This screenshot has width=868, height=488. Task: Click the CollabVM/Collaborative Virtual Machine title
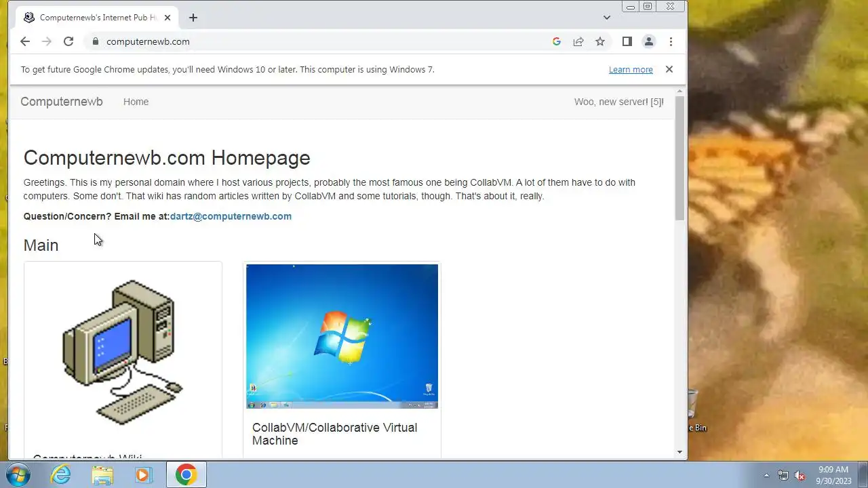[335, 434]
